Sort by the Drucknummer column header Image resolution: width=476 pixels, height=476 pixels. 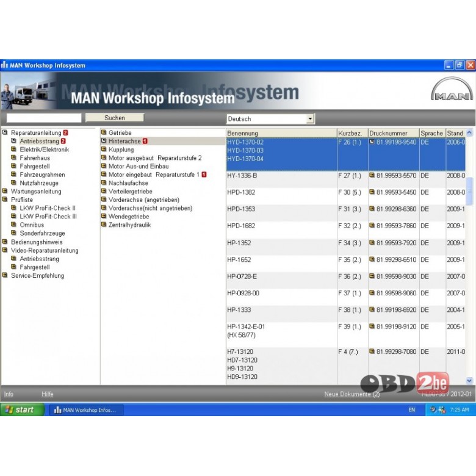(394, 133)
